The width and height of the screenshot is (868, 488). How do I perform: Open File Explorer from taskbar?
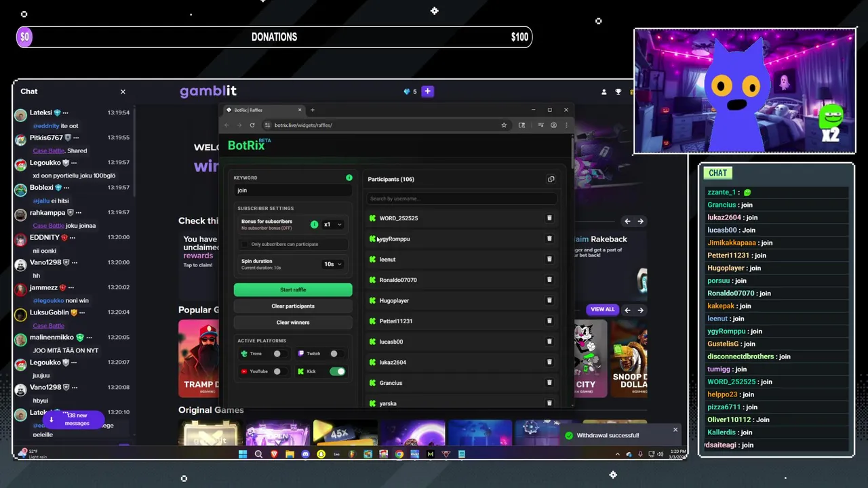tap(290, 454)
